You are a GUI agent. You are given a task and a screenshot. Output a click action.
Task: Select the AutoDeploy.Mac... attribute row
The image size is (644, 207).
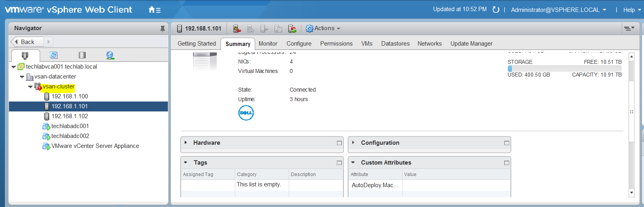point(429,185)
